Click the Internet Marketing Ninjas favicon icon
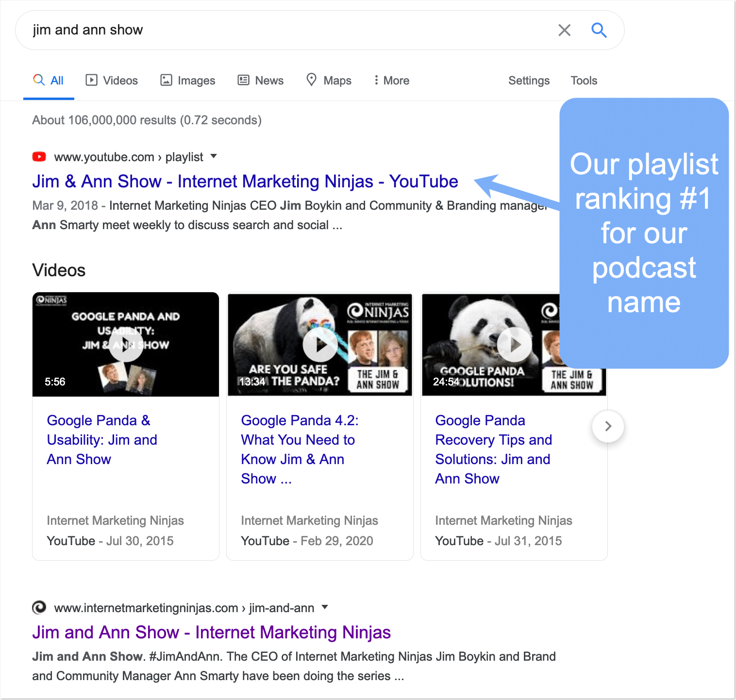Image resolution: width=736 pixels, height=700 pixels. [x=39, y=607]
